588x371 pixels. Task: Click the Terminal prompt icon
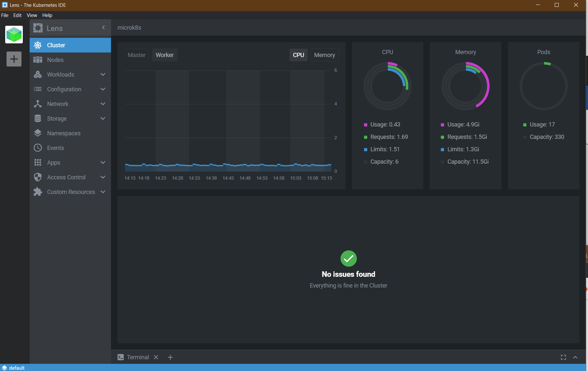[x=120, y=357]
